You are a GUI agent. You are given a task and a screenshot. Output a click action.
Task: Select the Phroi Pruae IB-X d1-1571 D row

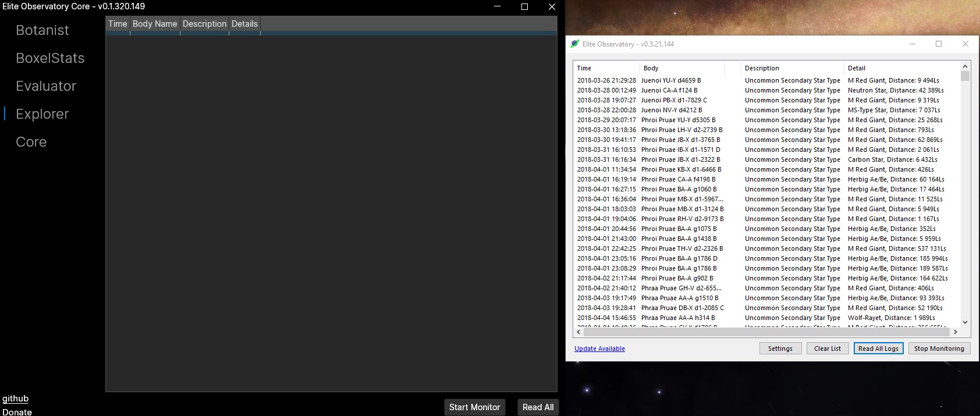(766, 150)
